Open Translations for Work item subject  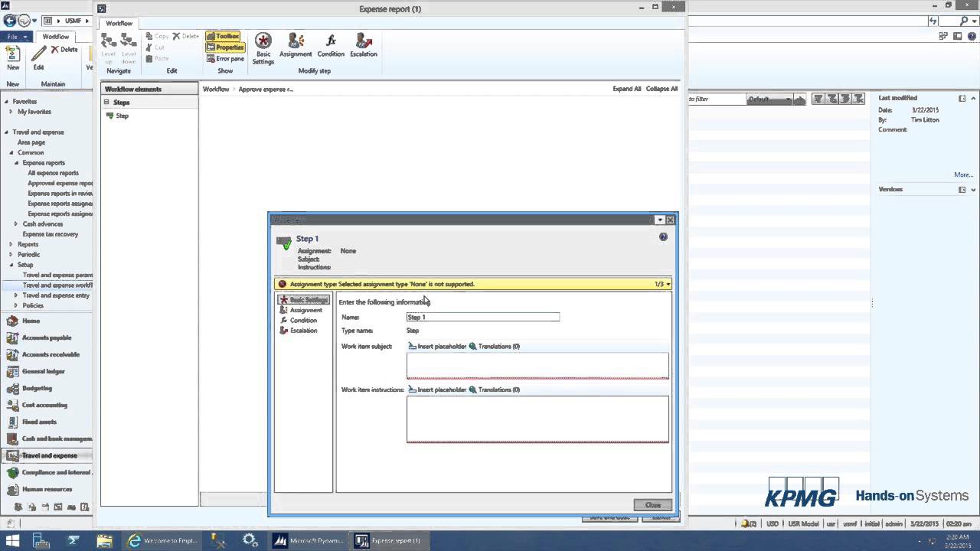point(495,346)
